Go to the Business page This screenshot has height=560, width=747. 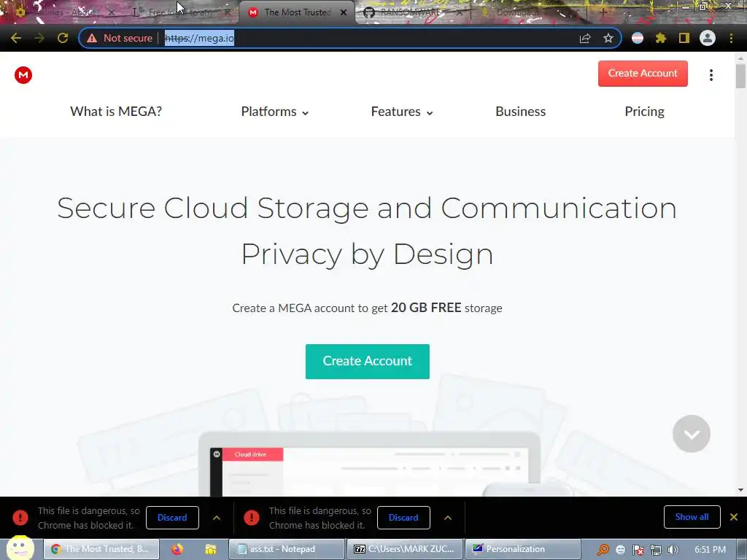(x=521, y=112)
